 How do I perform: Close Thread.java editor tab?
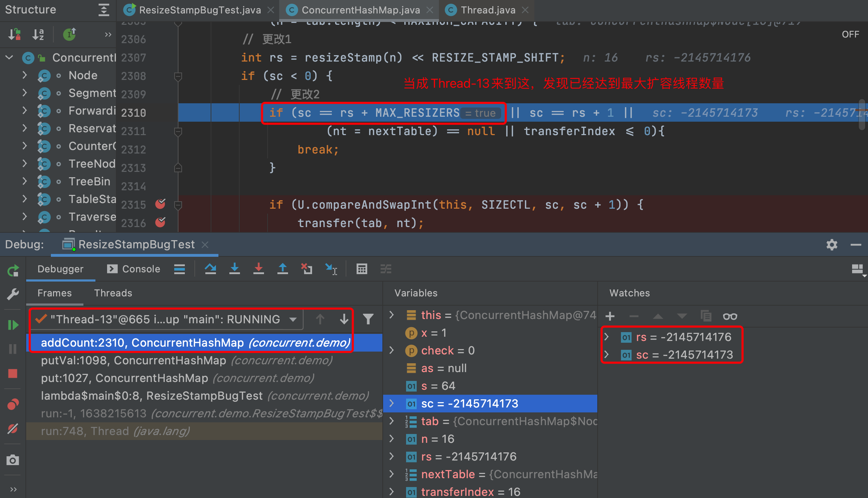coord(526,10)
